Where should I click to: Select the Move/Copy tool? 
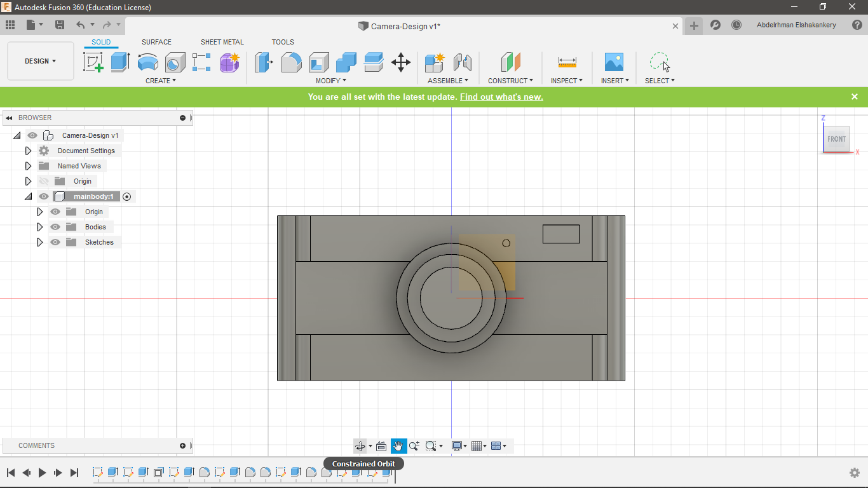tap(401, 62)
